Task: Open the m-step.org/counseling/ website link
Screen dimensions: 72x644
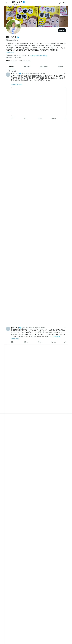Action: pos(39,55)
